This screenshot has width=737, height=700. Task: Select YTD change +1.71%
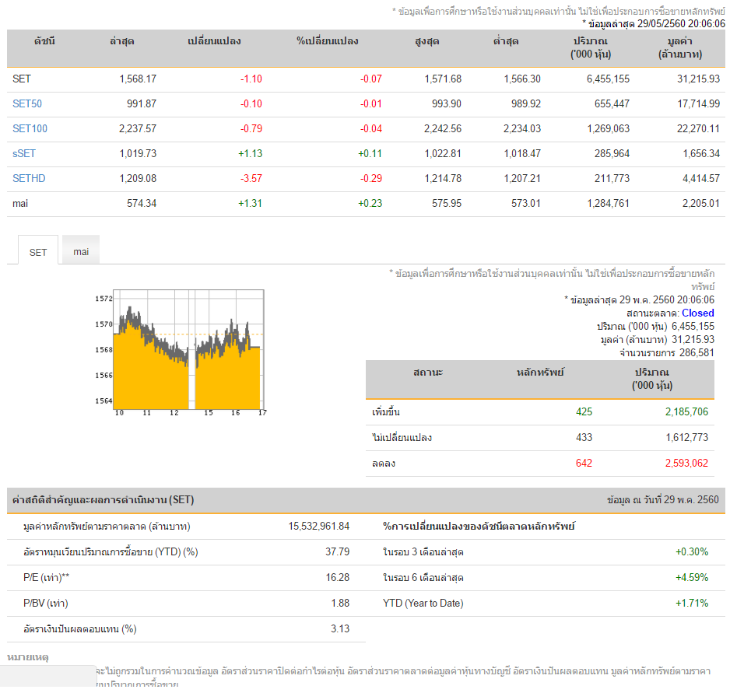pyautogui.click(x=692, y=604)
